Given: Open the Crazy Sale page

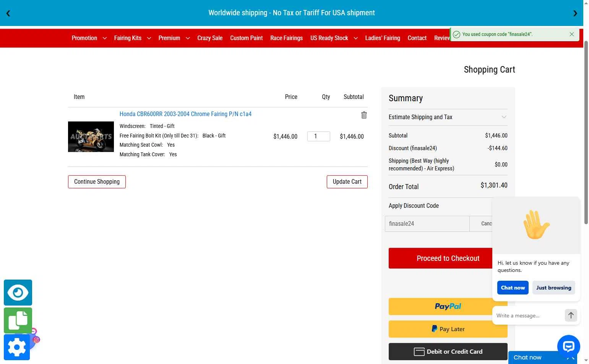Looking at the screenshot, I should 210,38.
